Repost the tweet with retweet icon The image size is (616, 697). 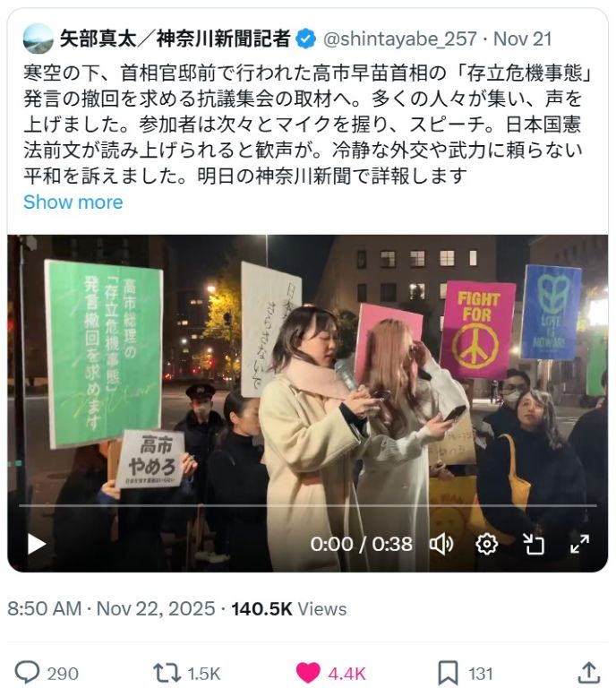pos(167,673)
